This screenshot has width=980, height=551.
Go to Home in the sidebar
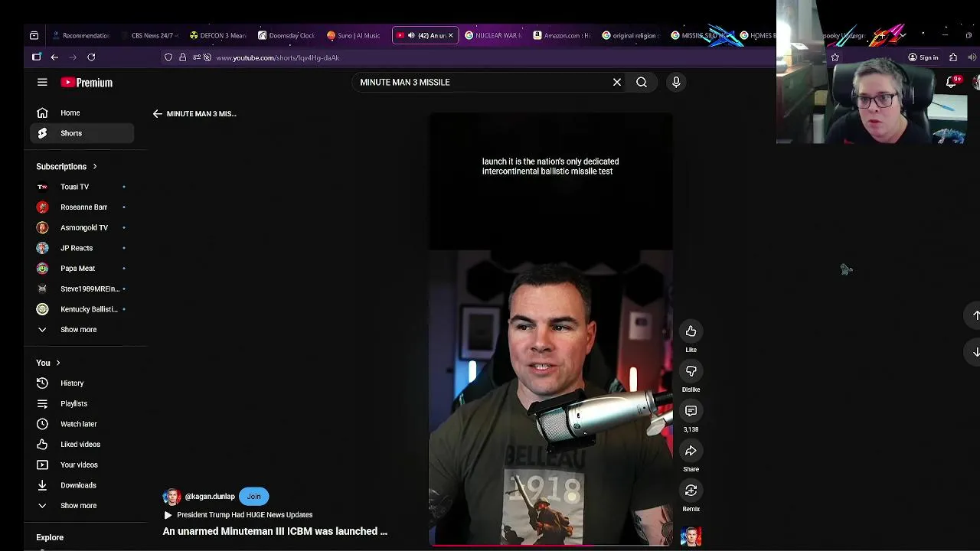point(83,112)
